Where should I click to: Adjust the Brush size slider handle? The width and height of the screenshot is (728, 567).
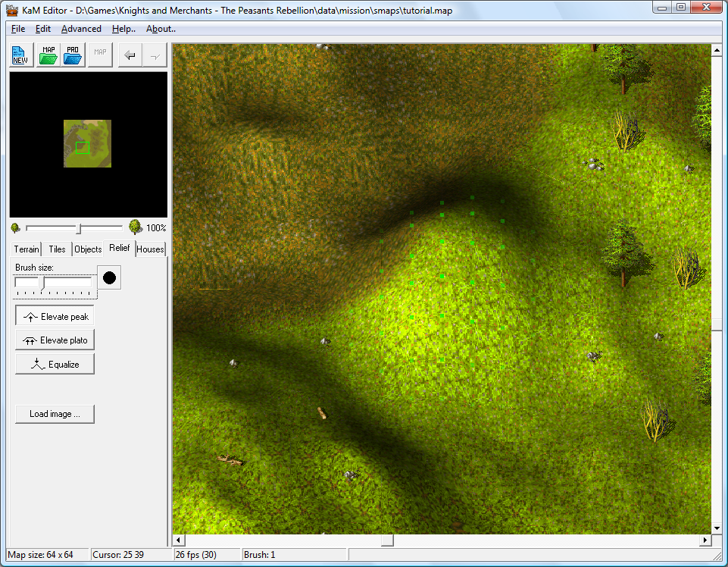(x=42, y=282)
